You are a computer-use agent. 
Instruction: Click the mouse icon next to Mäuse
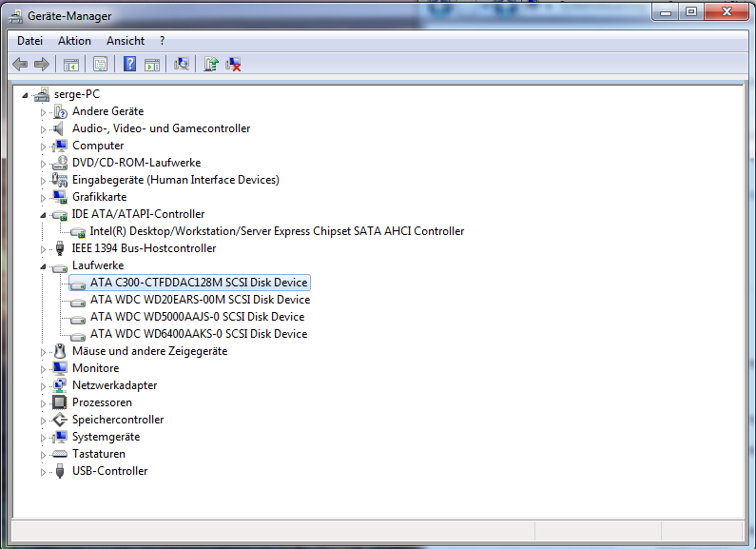click(60, 351)
